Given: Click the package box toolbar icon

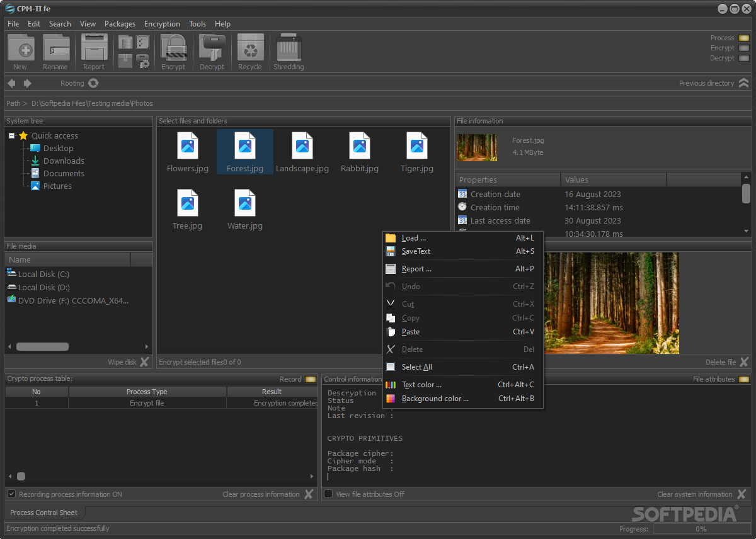Looking at the screenshot, I should 125,61.
